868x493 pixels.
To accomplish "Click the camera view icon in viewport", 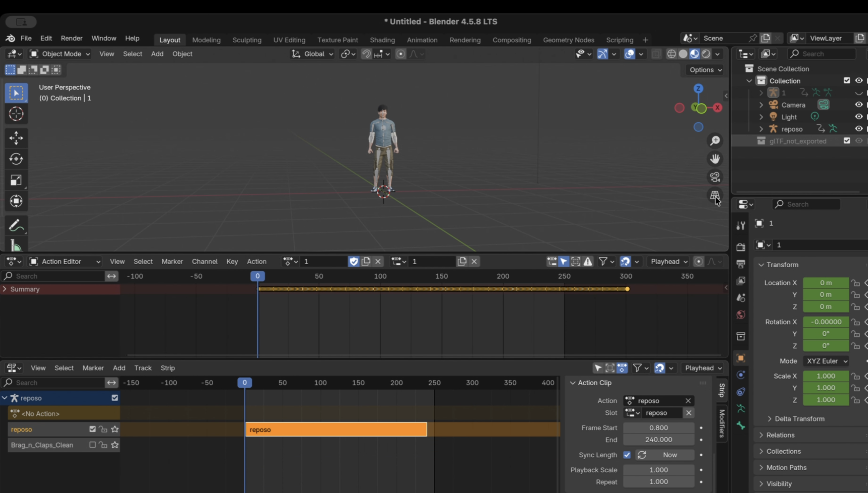I will click(x=715, y=177).
